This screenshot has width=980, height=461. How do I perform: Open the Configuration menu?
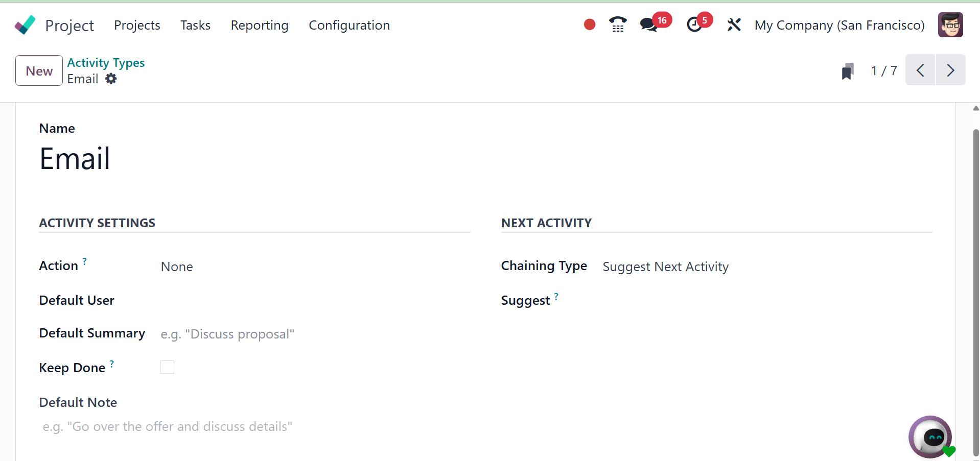(349, 25)
